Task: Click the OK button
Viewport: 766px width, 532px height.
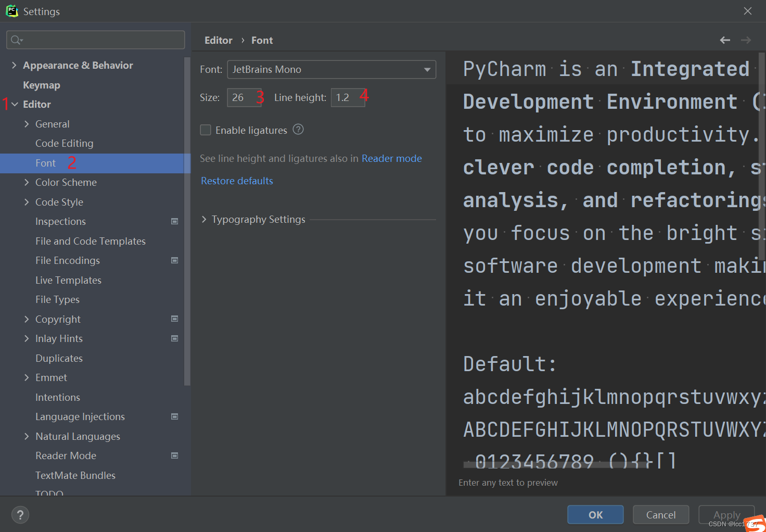Action: coord(595,515)
